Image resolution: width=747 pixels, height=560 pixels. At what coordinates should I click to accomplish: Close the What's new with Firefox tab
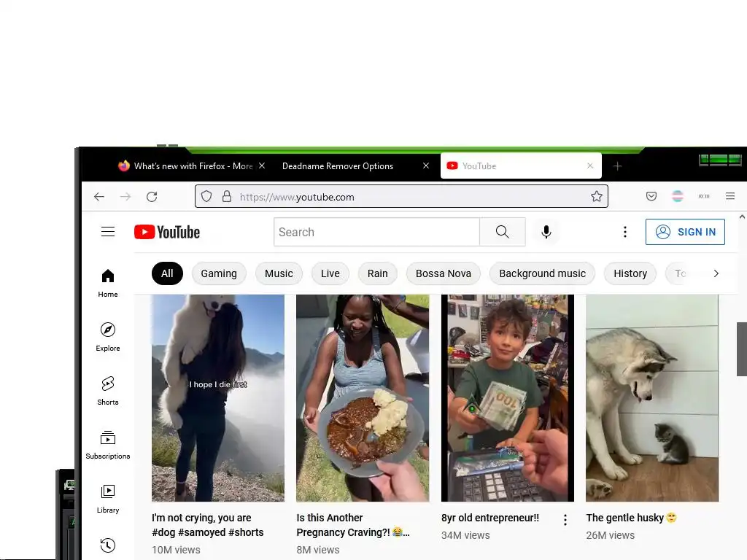pos(262,166)
